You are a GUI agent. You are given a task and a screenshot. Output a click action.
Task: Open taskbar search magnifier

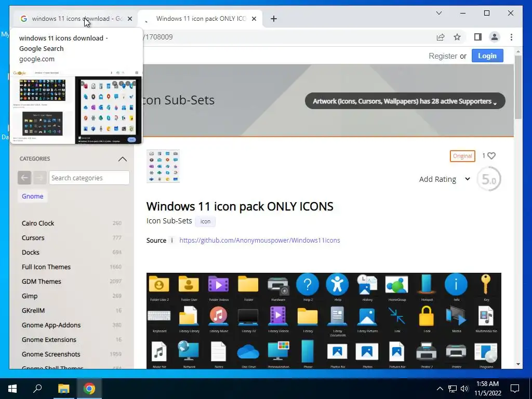point(37,389)
